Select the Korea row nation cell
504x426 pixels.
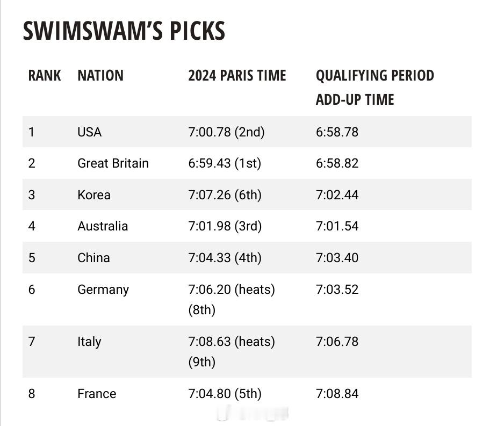(94, 194)
